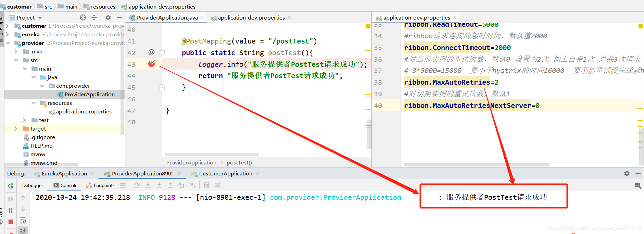Run to cursor in the debugger
The image size is (644, 234).
click(x=193, y=185)
